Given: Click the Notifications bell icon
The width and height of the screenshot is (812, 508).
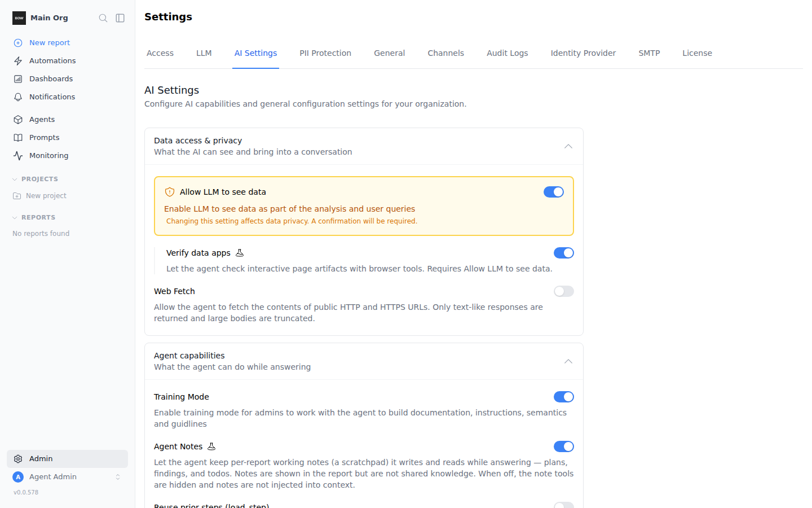Looking at the screenshot, I should pyautogui.click(x=18, y=97).
